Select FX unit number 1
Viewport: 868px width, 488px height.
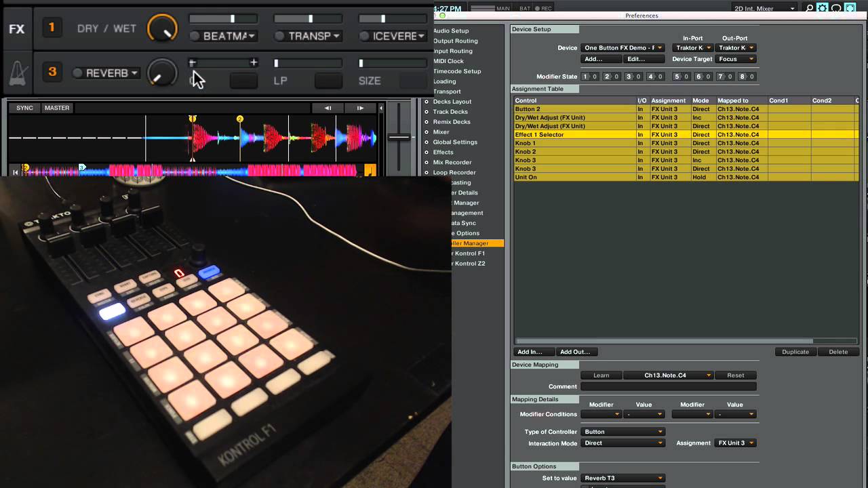[52, 28]
